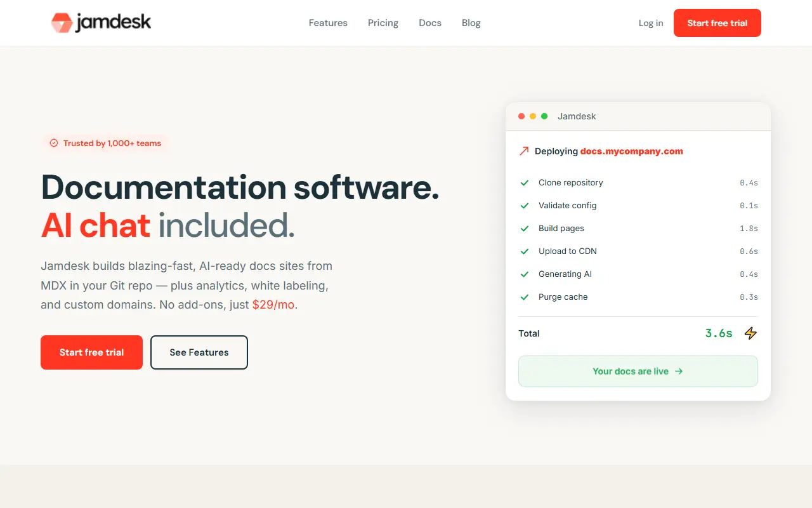The width and height of the screenshot is (812, 508).
Task: Click the Build pages step text
Action: pyautogui.click(x=561, y=229)
